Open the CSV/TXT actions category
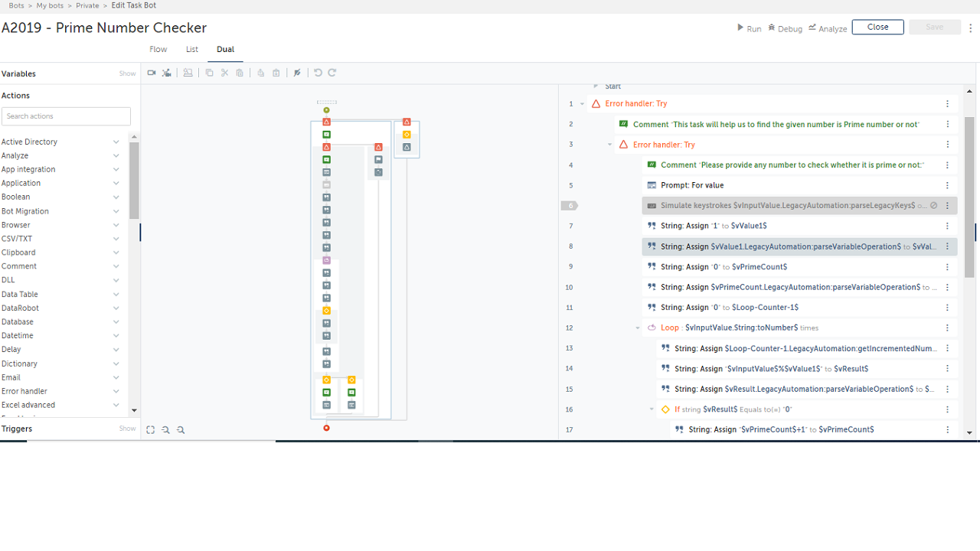980x551 pixels. coord(60,239)
